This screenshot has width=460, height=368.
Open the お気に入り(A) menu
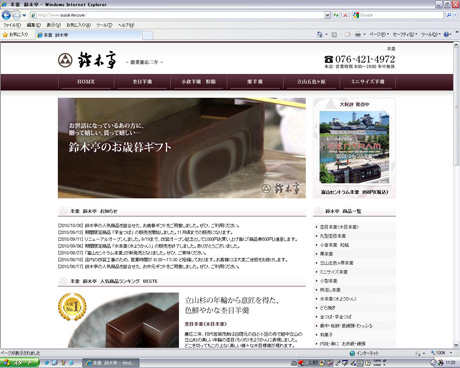tap(78, 25)
